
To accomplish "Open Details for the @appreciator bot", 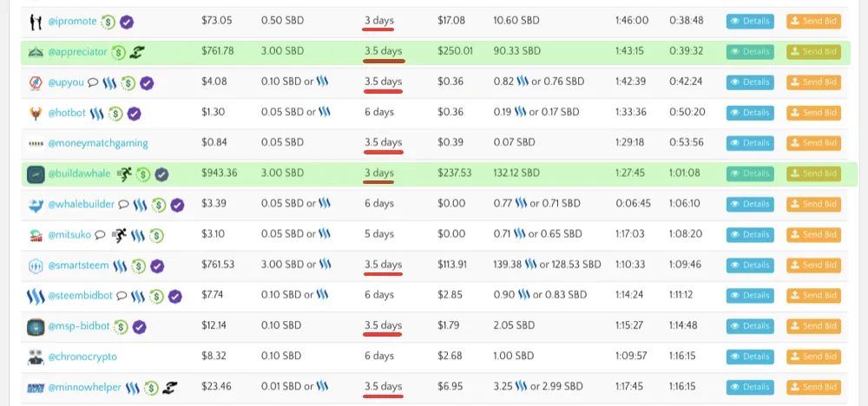I will [750, 52].
